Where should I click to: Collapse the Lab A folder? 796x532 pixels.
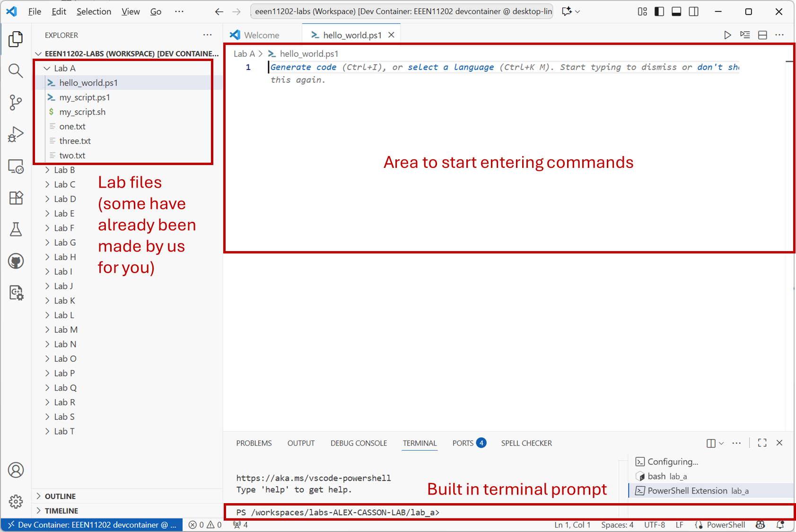(64, 68)
